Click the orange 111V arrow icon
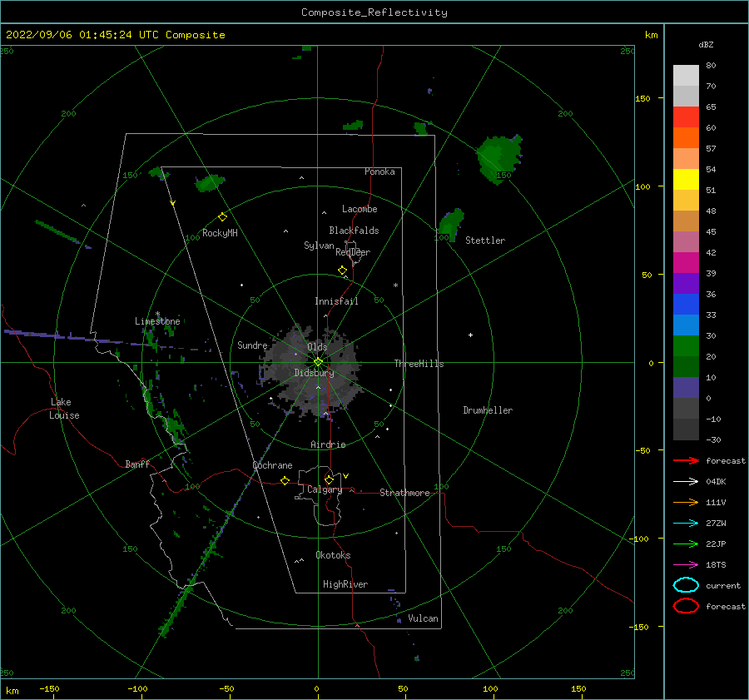 tap(686, 502)
